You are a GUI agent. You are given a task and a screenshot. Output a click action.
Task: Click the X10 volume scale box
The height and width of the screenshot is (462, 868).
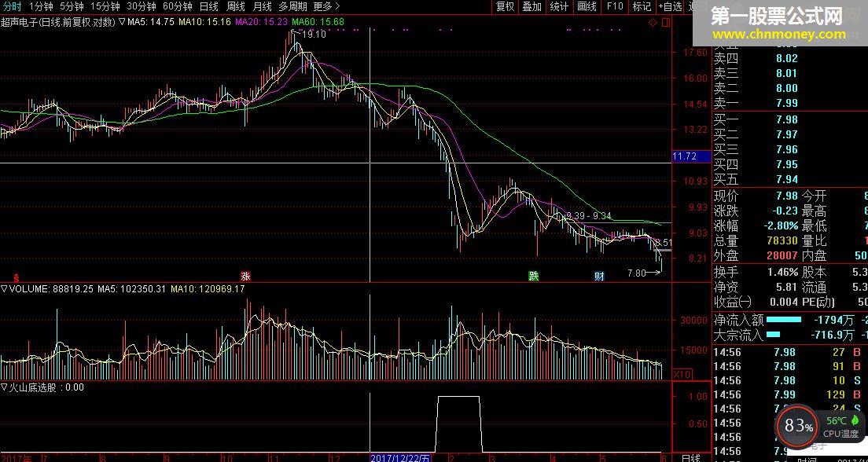click(682, 375)
